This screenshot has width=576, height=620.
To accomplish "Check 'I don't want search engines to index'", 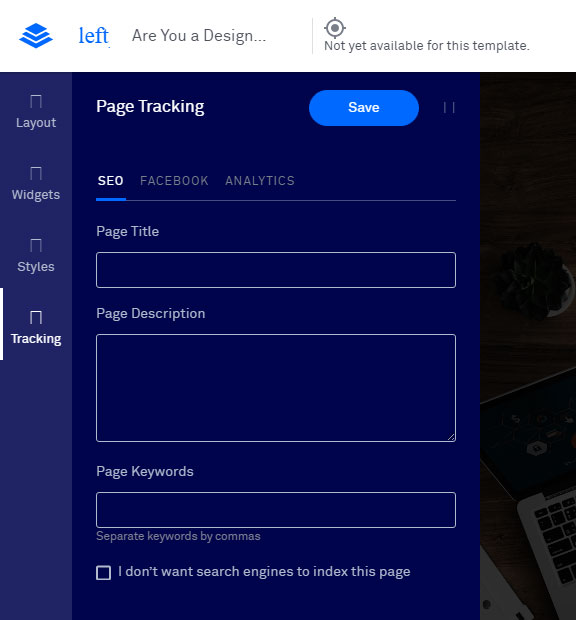I will pyautogui.click(x=104, y=573).
